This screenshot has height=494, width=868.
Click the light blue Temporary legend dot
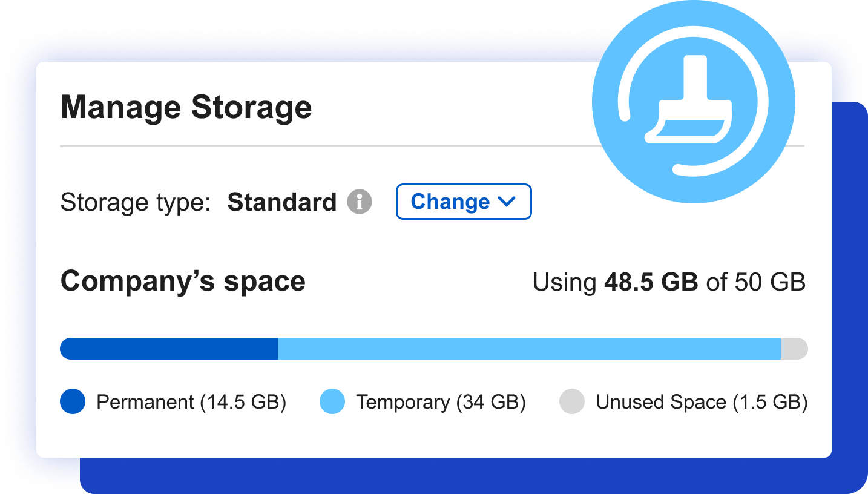coord(332,402)
